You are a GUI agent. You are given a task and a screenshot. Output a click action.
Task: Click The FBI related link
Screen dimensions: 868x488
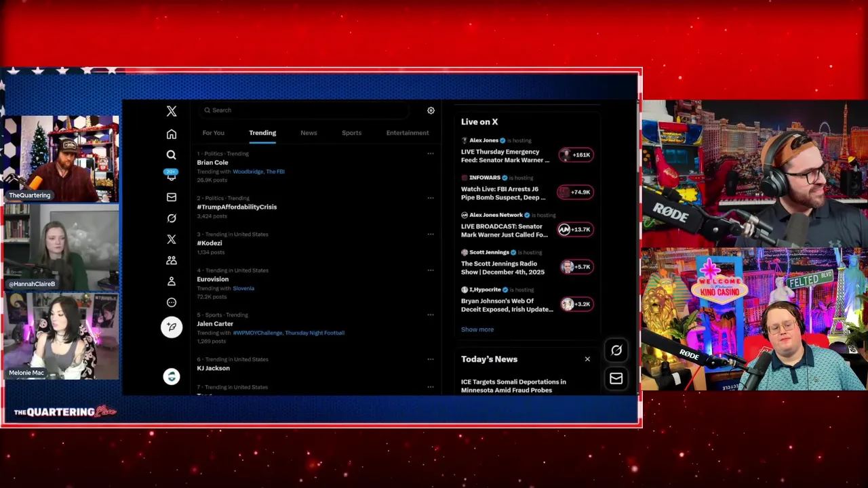click(x=275, y=171)
